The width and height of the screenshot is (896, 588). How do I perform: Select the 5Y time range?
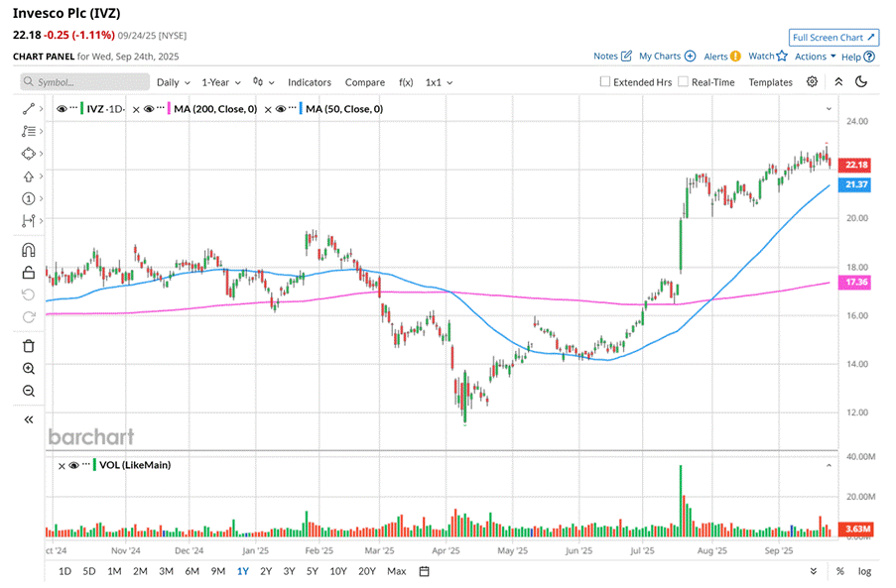(x=313, y=571)
